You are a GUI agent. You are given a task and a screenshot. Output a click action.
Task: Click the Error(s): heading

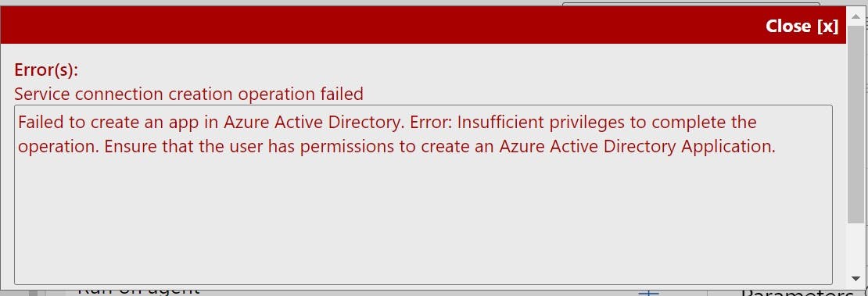[x=46, y=70]
